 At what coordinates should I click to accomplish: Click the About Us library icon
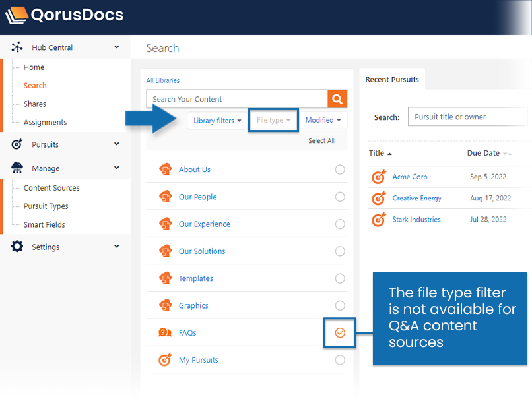[165, 169]
